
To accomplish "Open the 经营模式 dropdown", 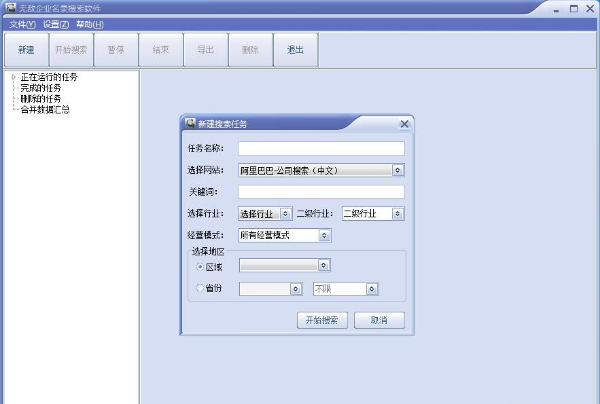I will [324, 236].
